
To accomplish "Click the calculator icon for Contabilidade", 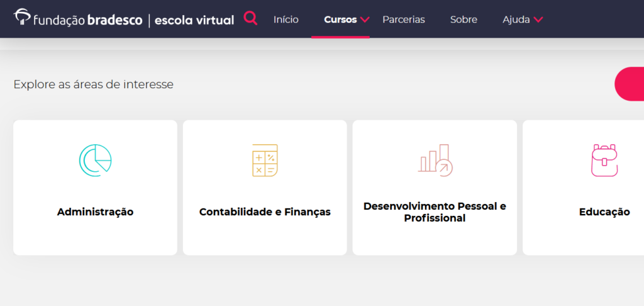I will tap(265, 161).
